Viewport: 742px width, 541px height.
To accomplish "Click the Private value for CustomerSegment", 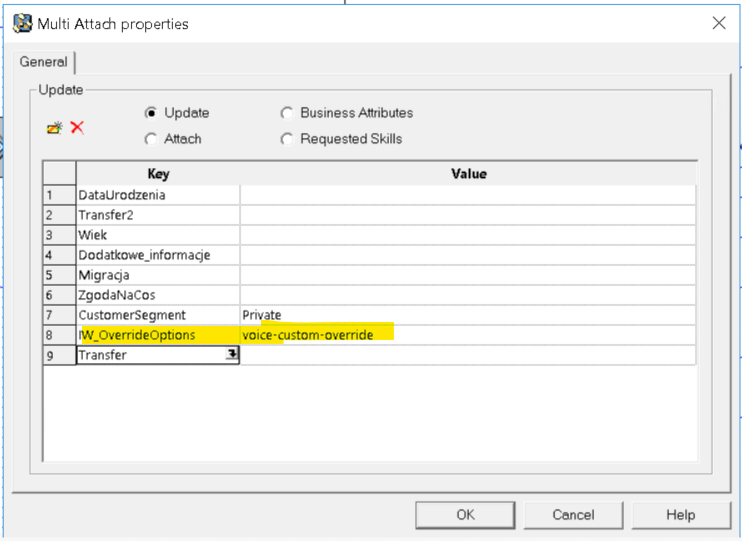I will point(262,315).
